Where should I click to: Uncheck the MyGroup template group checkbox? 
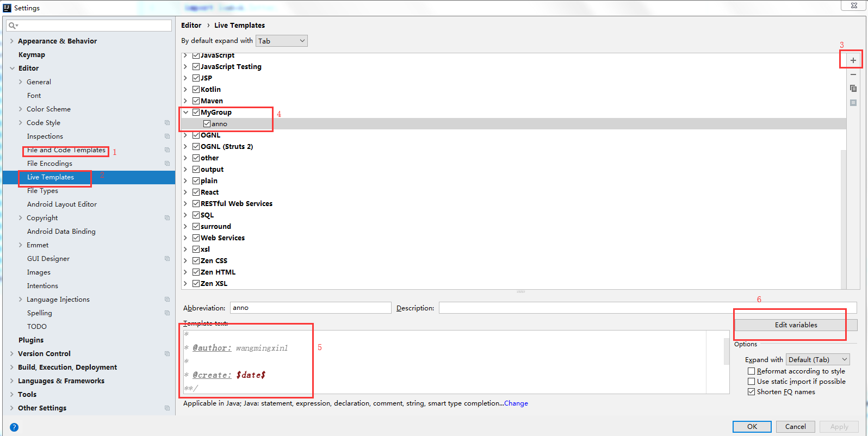tap(196, 113)
